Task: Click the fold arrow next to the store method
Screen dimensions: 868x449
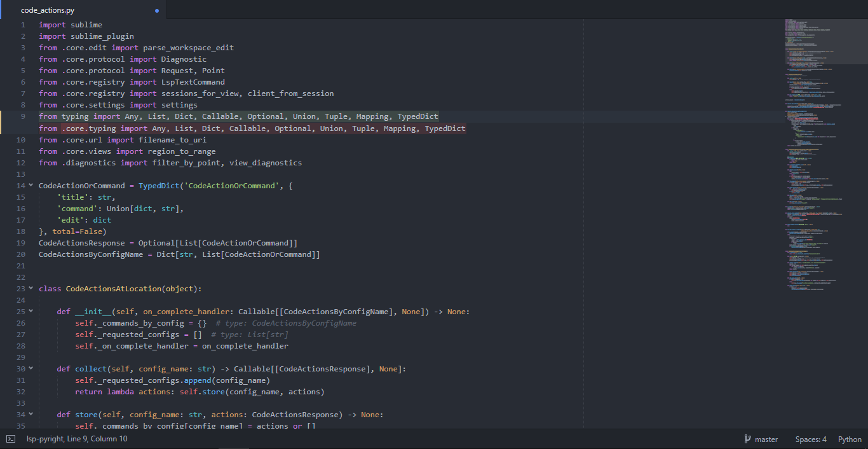Action: pos(31,414)
